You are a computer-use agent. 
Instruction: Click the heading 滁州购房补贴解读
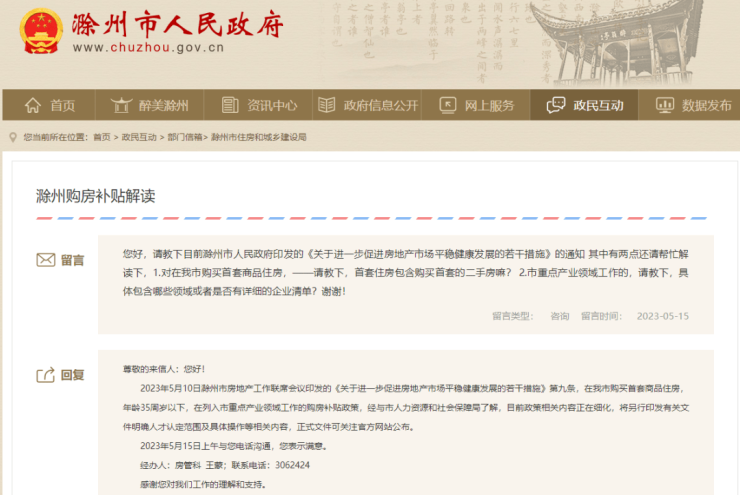coord(96,196)
